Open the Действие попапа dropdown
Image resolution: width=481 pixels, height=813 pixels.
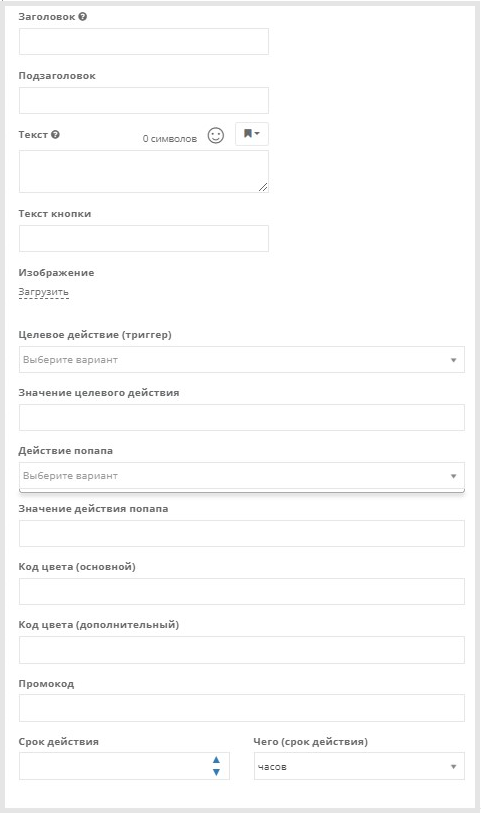point(242,475)
